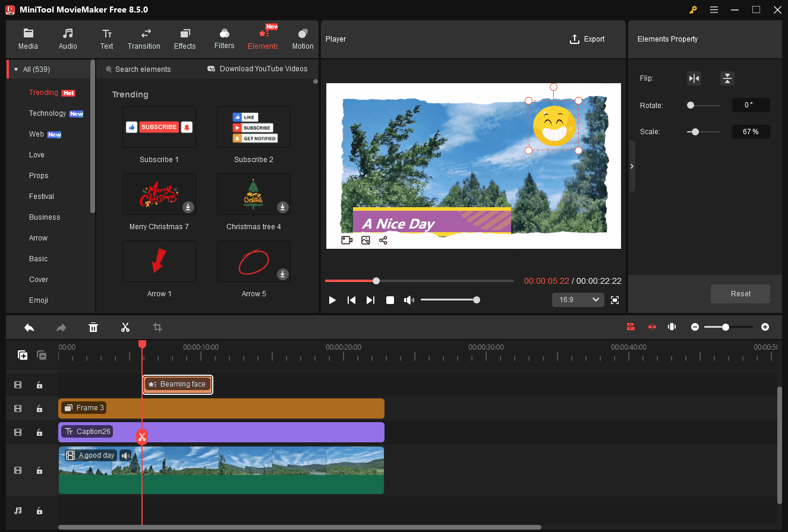Adjust the Scale slider for the element
This screenshot has height=532, width=788.
click(694, 132)
